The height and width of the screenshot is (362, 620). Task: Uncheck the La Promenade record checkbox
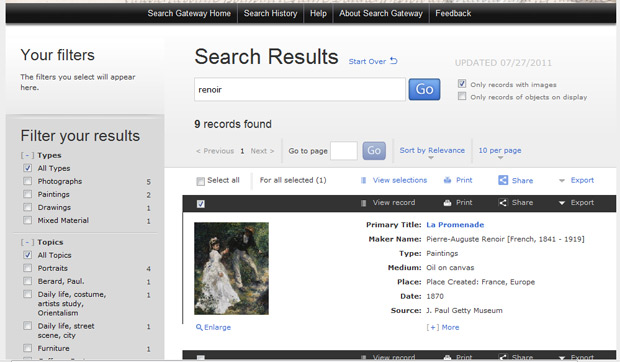coord(200,204)
